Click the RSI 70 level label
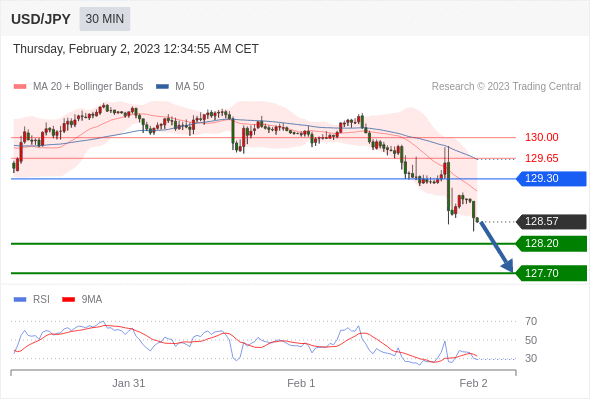 click(531, 321)
